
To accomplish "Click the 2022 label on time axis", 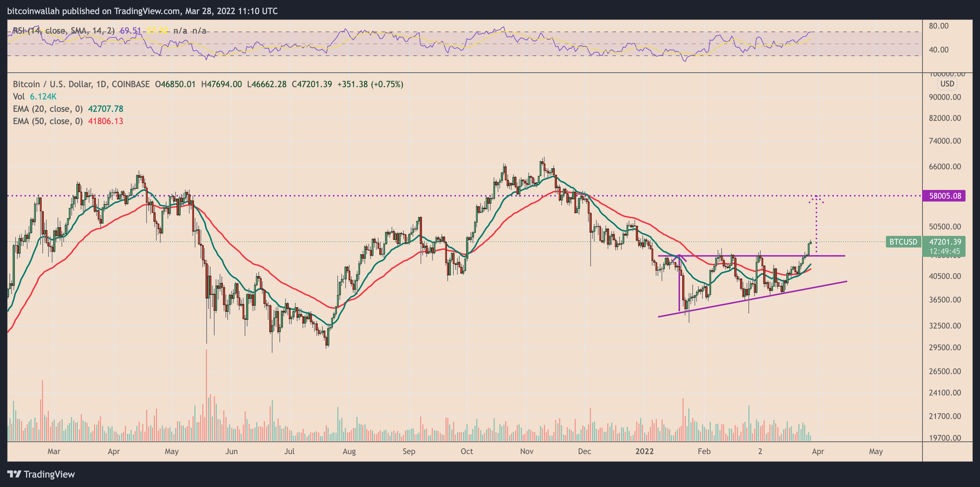I will point(645,451).
